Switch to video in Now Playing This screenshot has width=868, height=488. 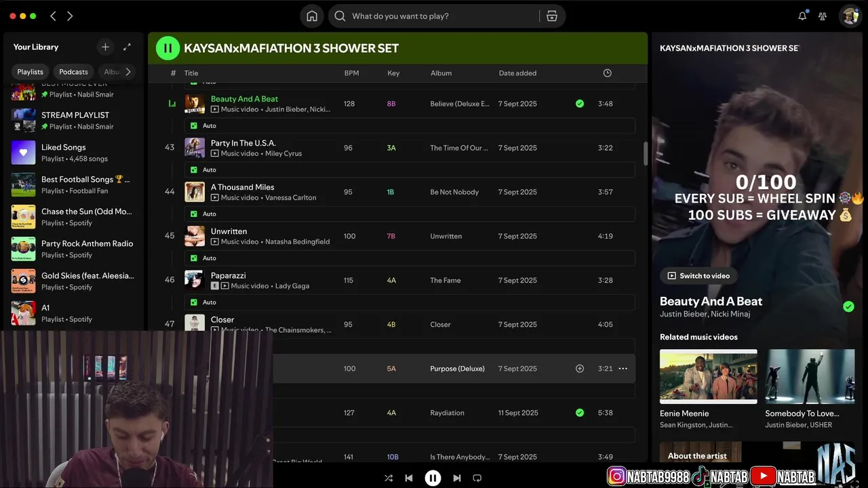tap(698, 276)
